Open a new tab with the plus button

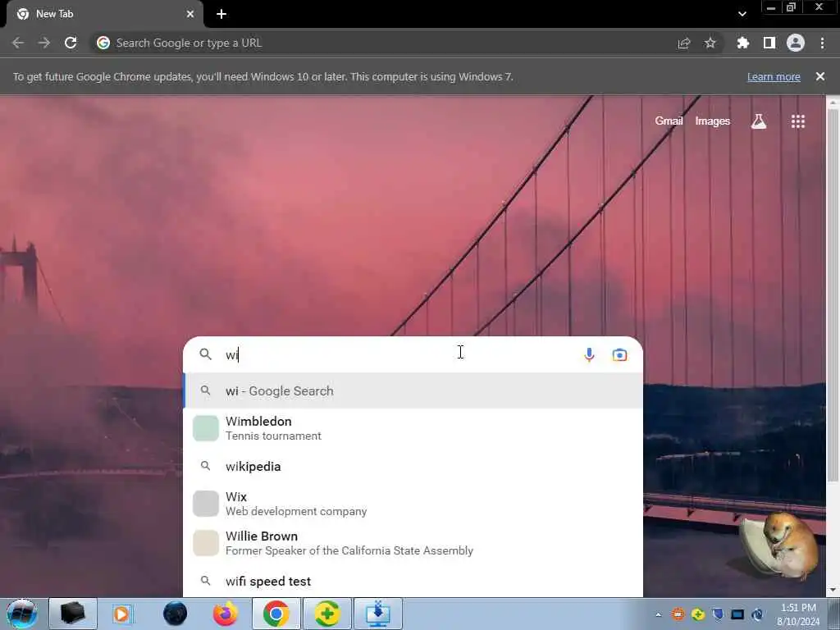click(x=221, y=14)
